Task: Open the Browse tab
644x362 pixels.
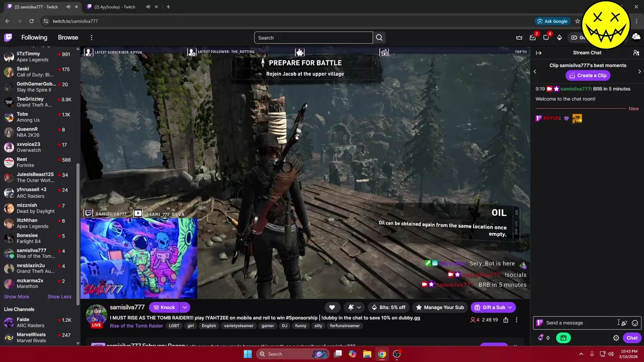Action: click(68, 38)
